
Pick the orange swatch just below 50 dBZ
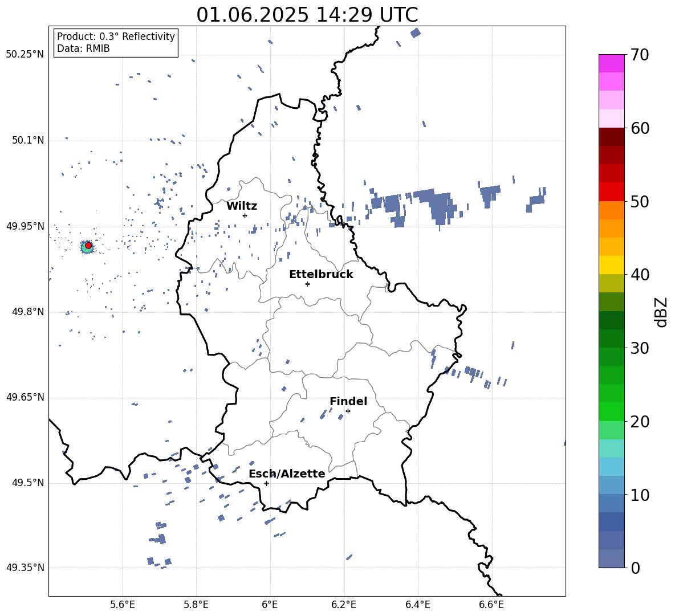pos(611,210)
